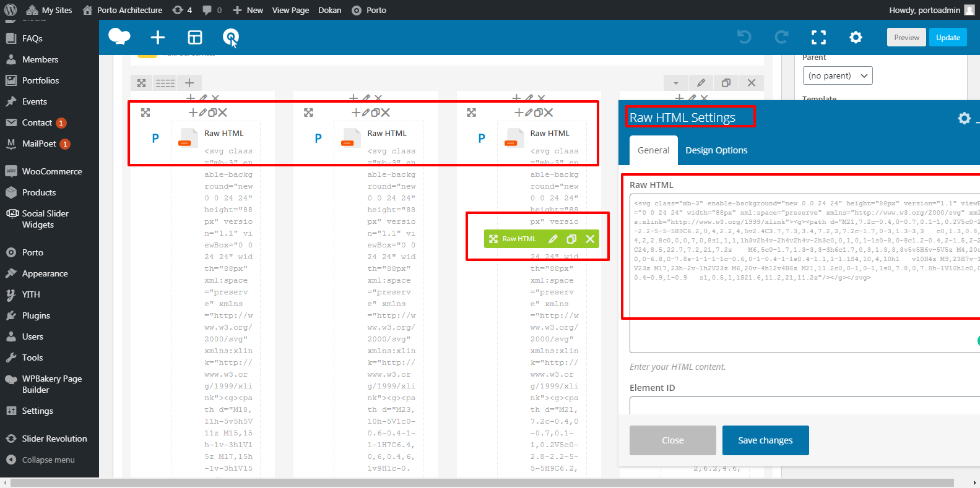The width and height of the screenshot is (980, 488).
Task: Click the horizontal page scrollbar
Action: click(482, 482)
